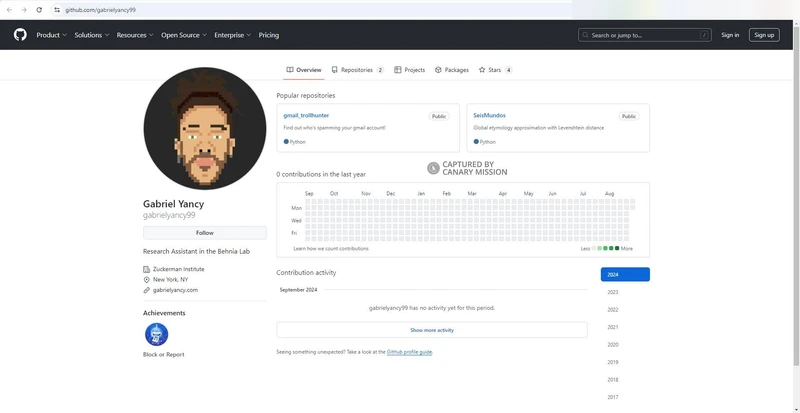800x413 pixels.
Task: Visit the gabrielyancy.com website link
Action: (175, 290)
